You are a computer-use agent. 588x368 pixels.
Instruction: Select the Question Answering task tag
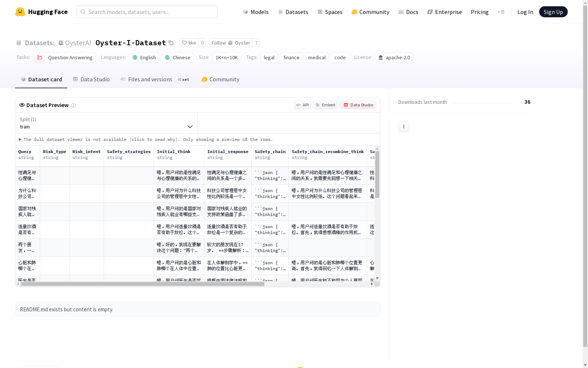(65, 57)
